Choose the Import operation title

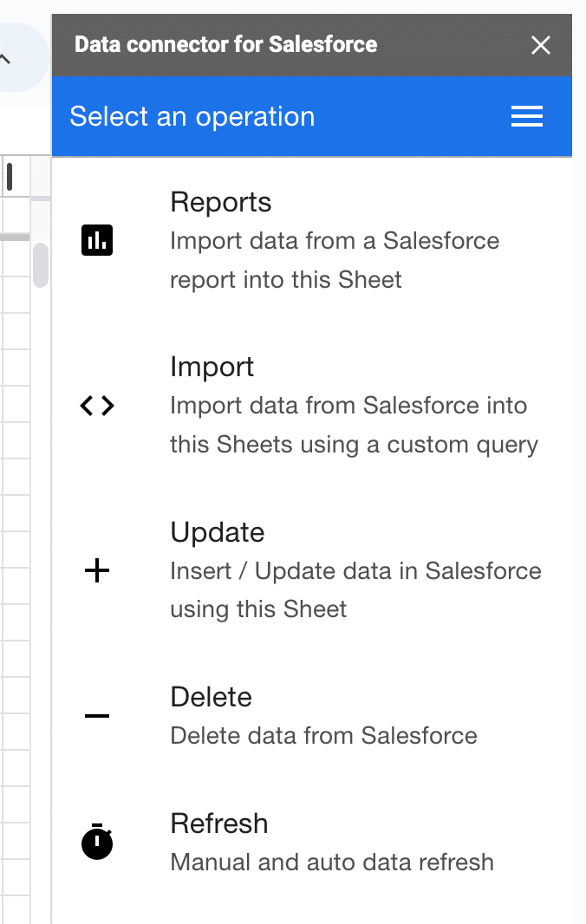tap(212, 368)
